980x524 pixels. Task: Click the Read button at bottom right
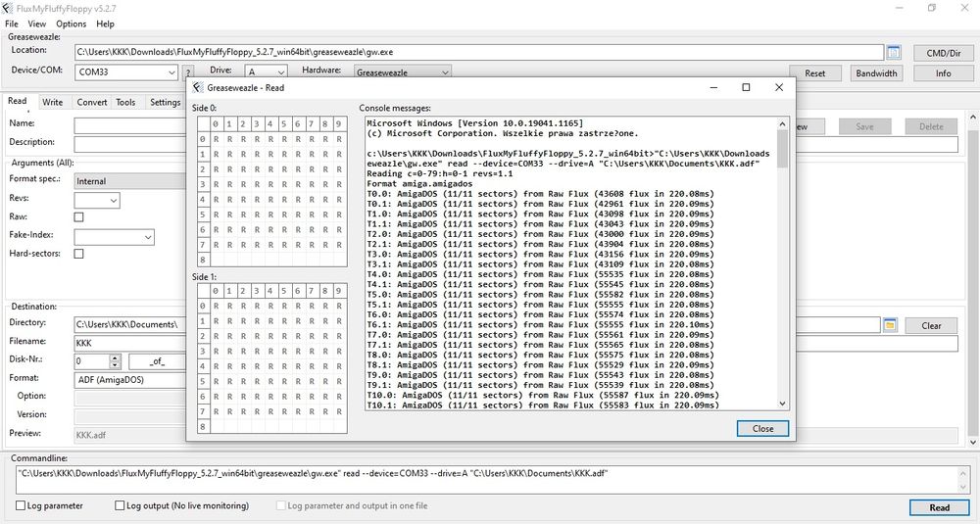point(940,507)
